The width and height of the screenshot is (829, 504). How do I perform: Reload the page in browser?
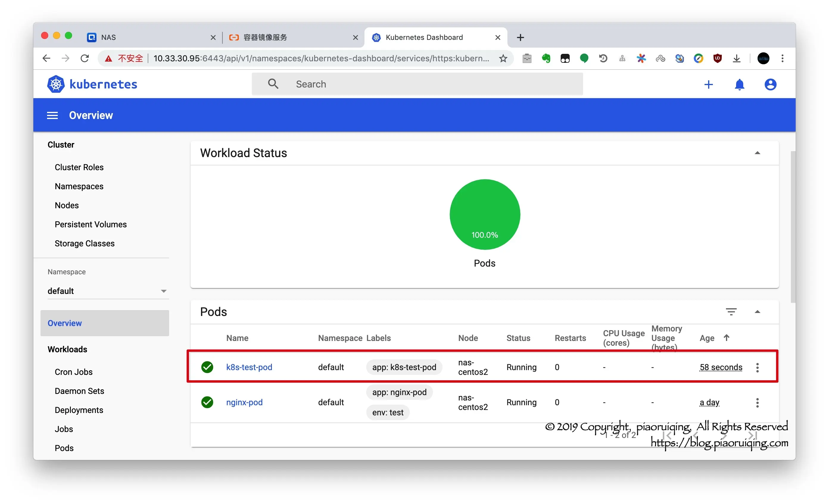(85, 59)
